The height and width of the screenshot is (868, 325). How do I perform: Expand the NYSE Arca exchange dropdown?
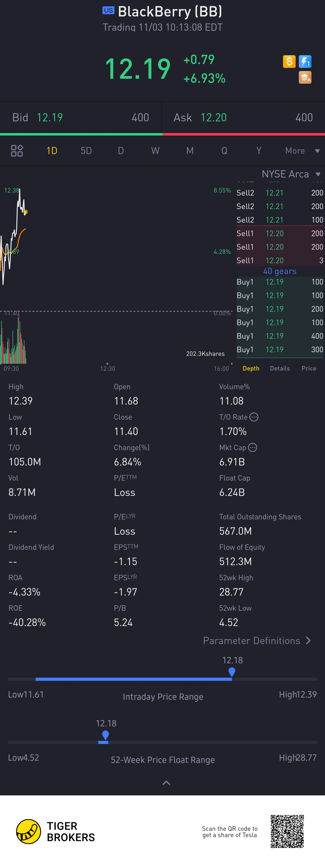(291, 174)
